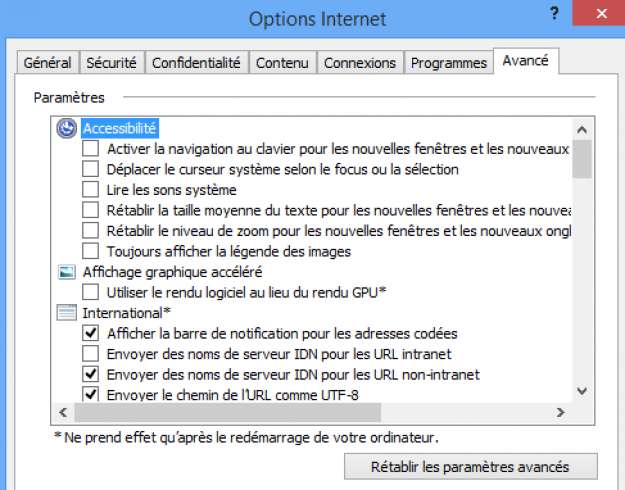Click the scroll left arrow below settings

pos(63,412)
